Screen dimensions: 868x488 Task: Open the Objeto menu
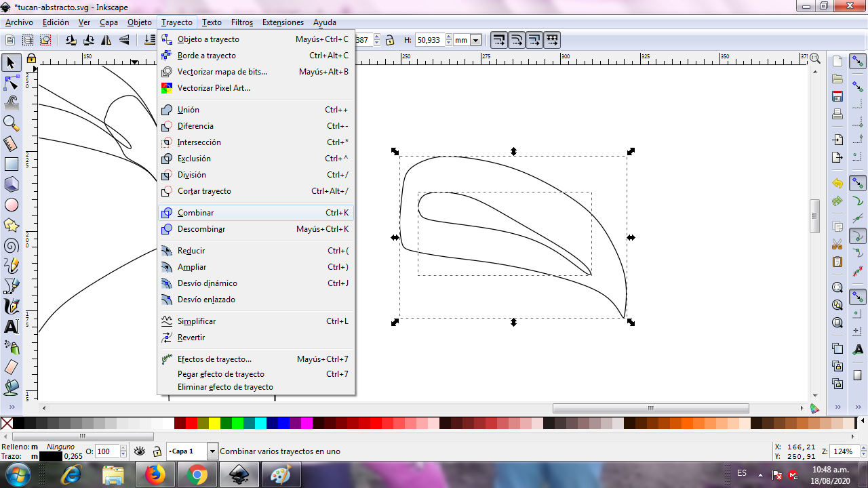140,22
